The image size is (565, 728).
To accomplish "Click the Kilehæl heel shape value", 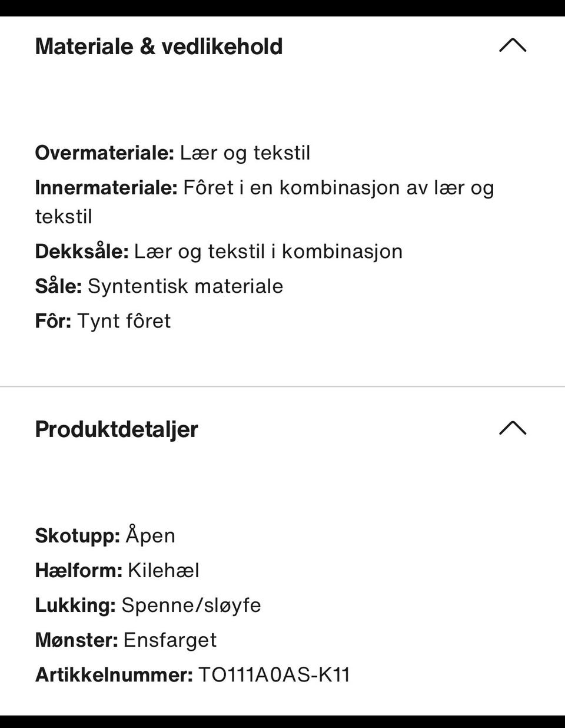I will [164, 571].
